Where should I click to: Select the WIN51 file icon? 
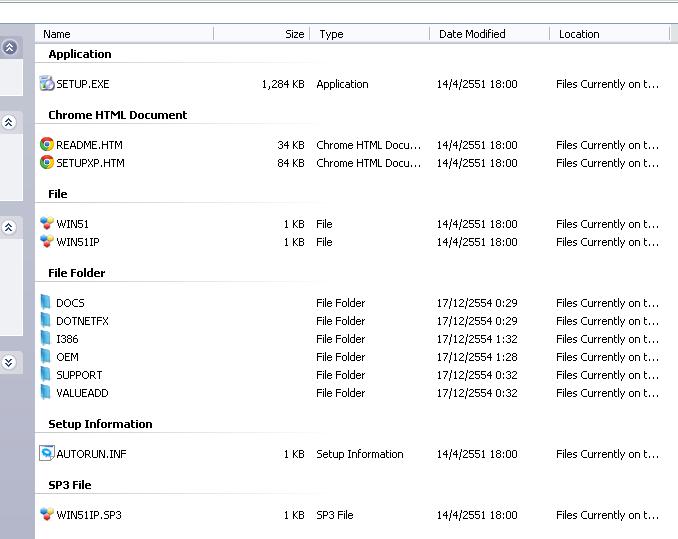point(46,224)
